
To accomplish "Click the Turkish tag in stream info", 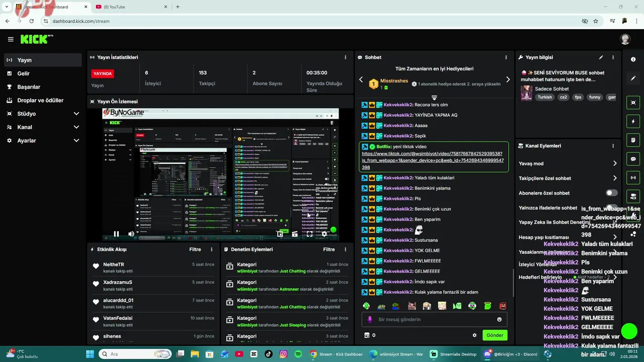I will pyautogui.click(x=544, y=97).
